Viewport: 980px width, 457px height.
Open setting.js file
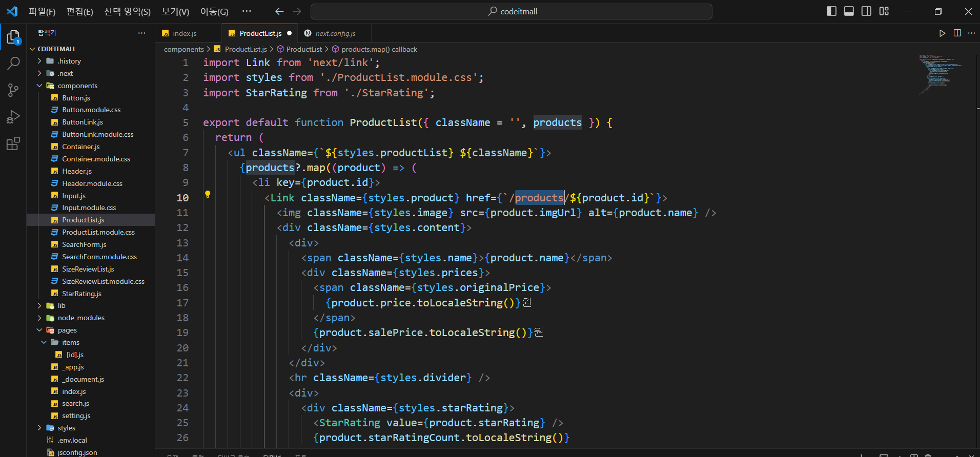coord(91,416)
